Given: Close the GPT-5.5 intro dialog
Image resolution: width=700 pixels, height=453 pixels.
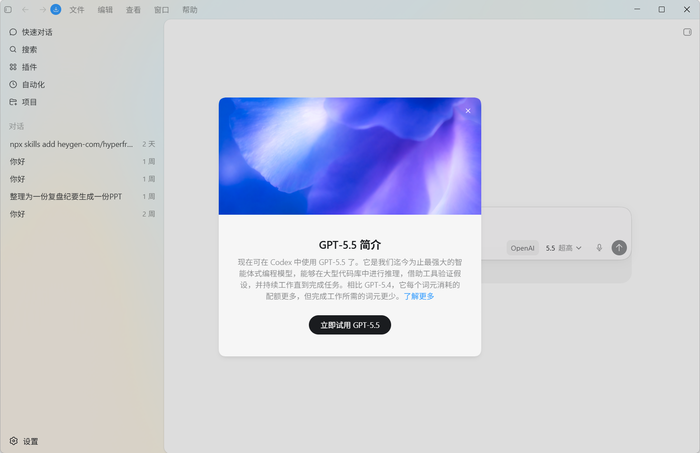Looking at the screenshot, I should point(468,111).
